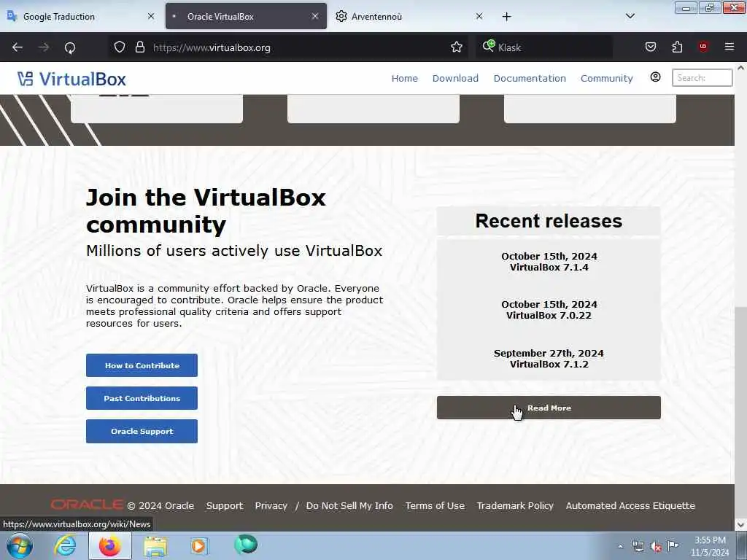Click the VirtualBox 7.0.22 release entry

click(549, 309)
